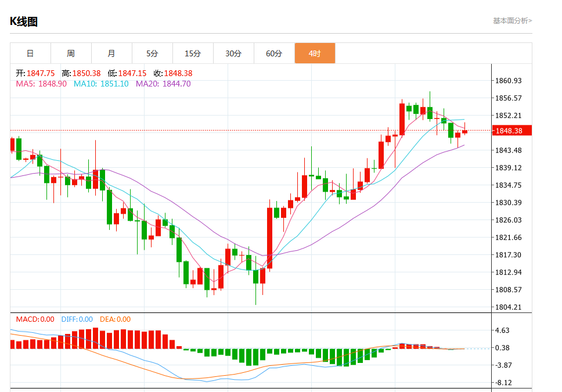
Task: Click the DIFF: 0.00 indicator label
Action: click(x=77, y=319)
